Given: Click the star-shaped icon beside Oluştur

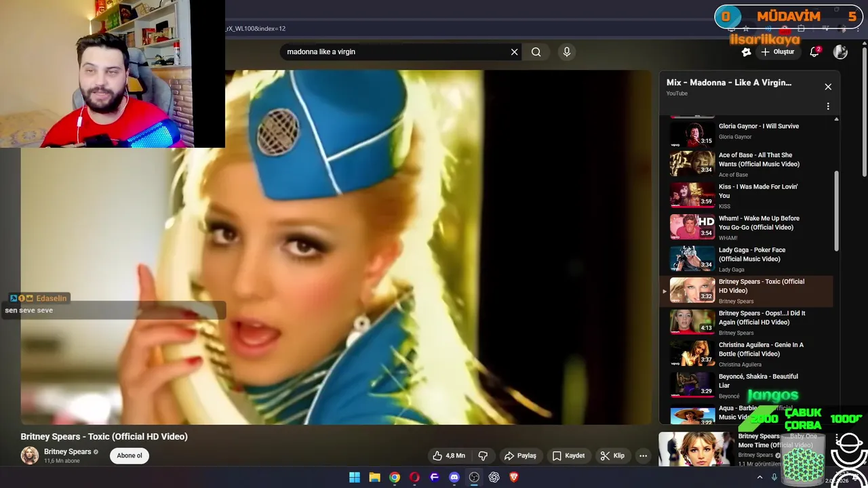Looking at the screenshot, I should click(x=746, y=52).
